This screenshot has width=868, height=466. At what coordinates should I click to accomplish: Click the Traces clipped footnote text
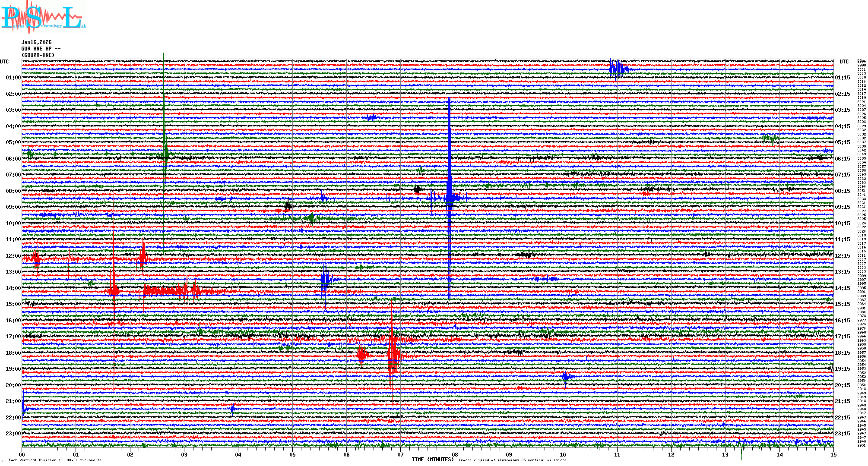point(512,460)
